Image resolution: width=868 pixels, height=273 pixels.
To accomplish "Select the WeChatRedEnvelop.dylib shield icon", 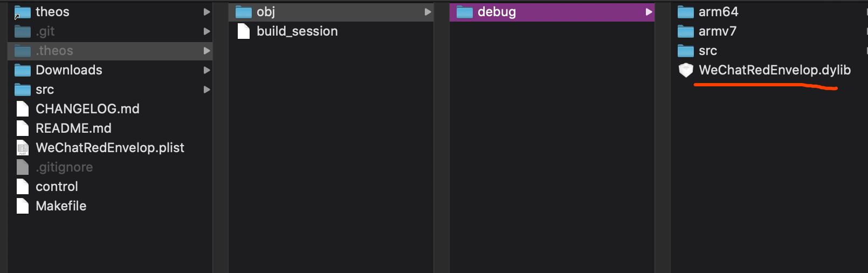I will pyautogui.click(x=685, y=70).
